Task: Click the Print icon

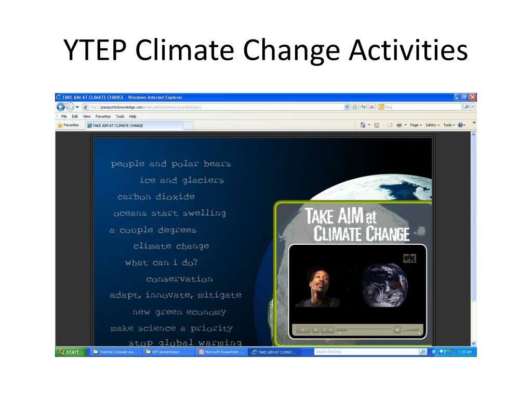Action: click(x=399, y=125)
